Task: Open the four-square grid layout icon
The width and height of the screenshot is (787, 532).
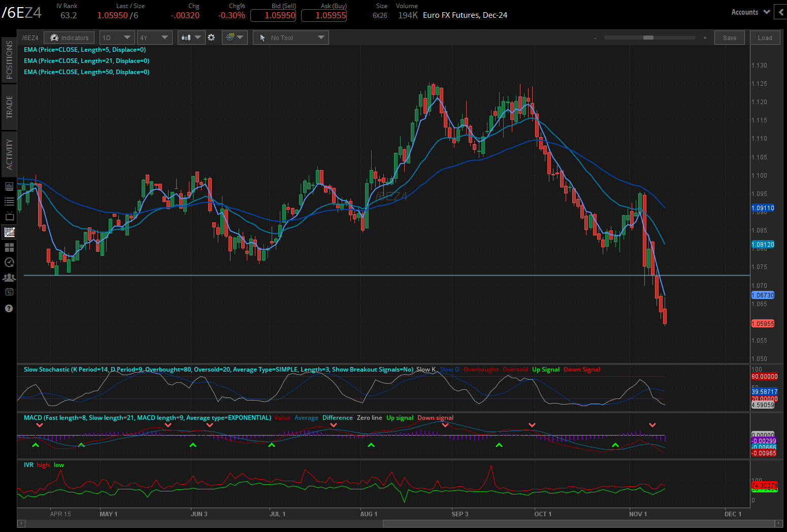Action: [x=9, y=247]
